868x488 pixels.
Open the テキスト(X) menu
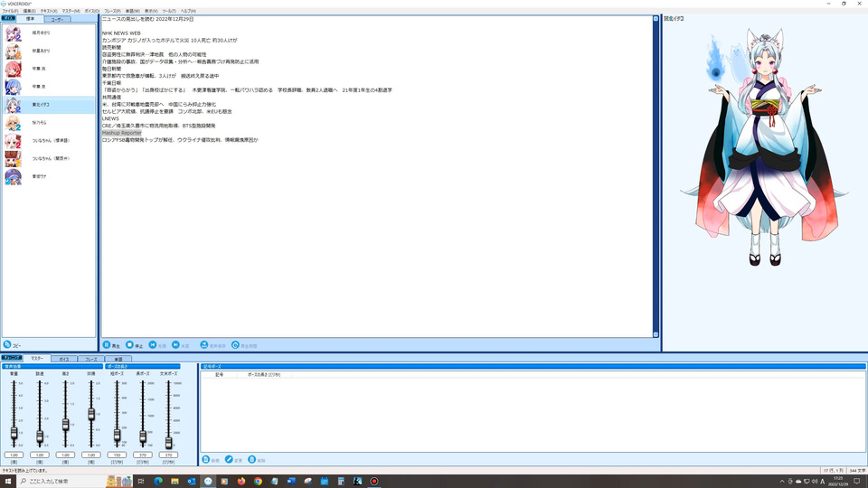(49, 11)
